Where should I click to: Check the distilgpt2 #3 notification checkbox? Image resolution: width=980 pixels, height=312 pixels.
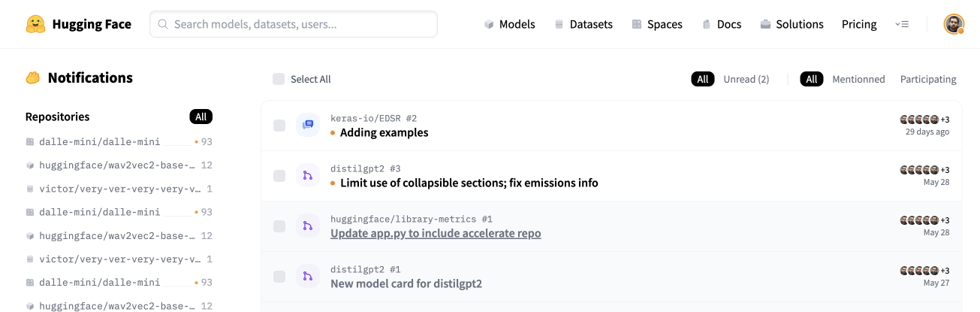click(x=279, y=176)
